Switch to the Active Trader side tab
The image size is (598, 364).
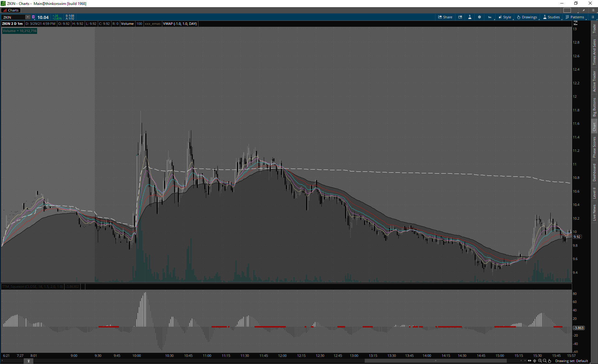click(594, 81)
